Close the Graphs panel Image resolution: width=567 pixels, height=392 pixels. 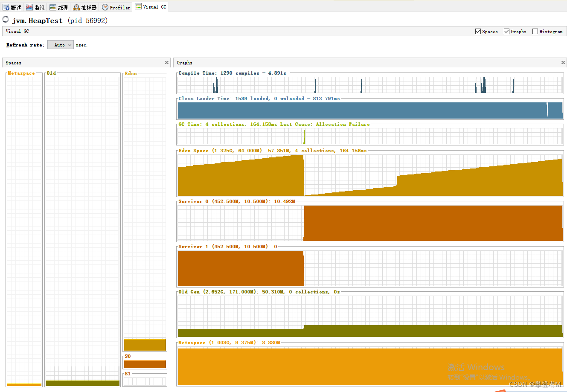[563, 63]
